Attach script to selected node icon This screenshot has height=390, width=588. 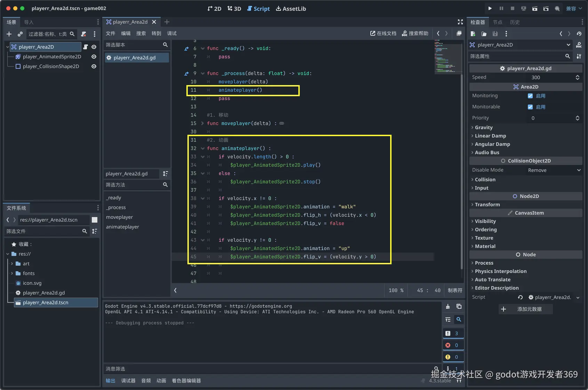(x=83, y=34)
